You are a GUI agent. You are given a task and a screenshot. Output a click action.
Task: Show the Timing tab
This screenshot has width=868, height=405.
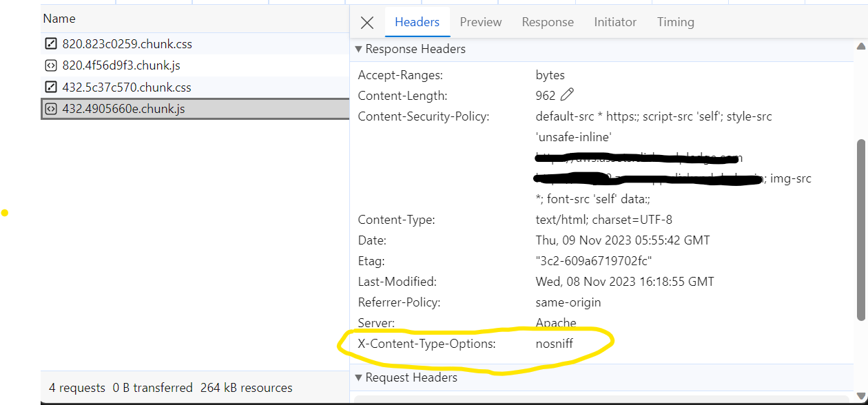675,22
